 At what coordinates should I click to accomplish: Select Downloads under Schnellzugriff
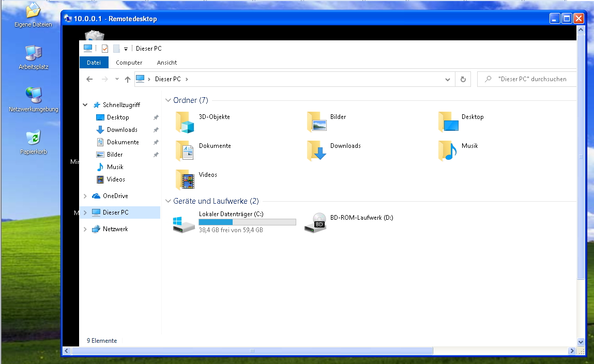pos(122,130)
